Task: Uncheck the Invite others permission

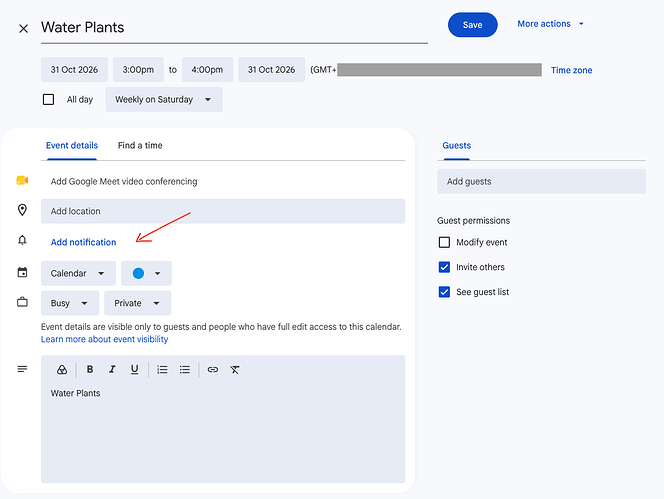Action: (x=444, y=267)
